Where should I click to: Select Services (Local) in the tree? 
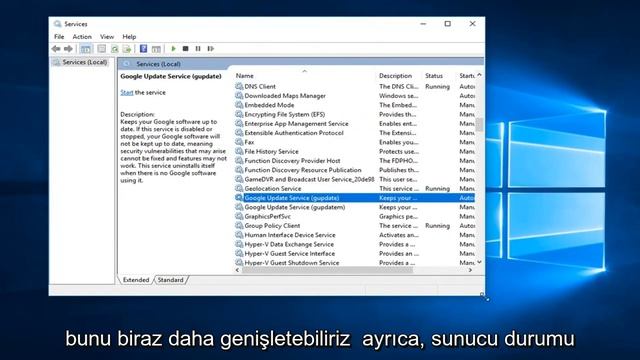coord(84,62)
